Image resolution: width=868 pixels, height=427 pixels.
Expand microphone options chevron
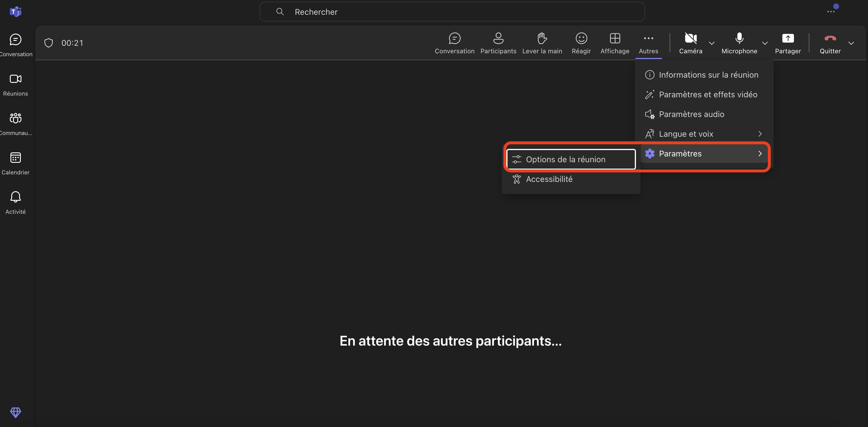coord(765,43)
